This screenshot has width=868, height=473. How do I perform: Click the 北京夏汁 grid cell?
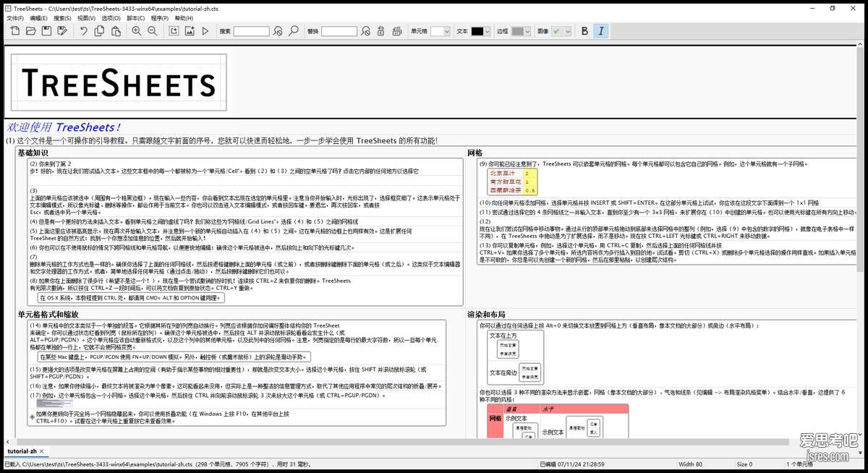pos(506,174)
